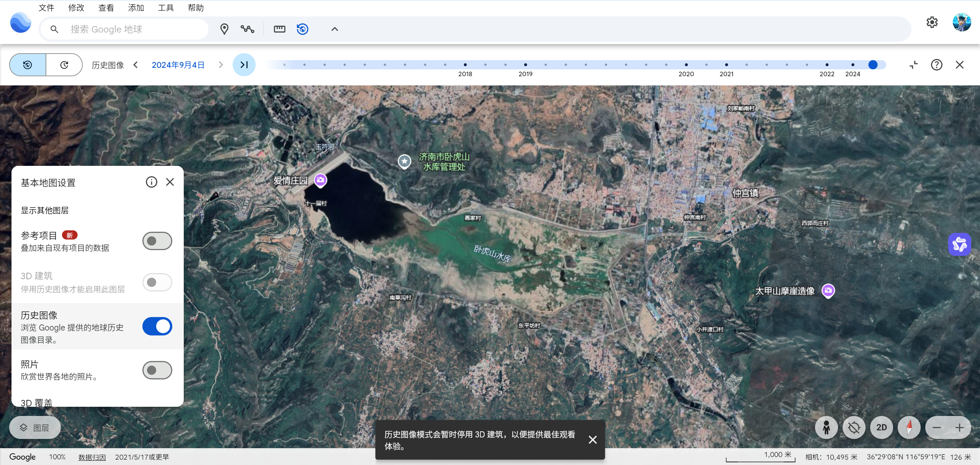This screenshot has width=980, height=465.
Task: Click the 2021/5/17或更早 imagery date text
Action: (x=142, y=457)
